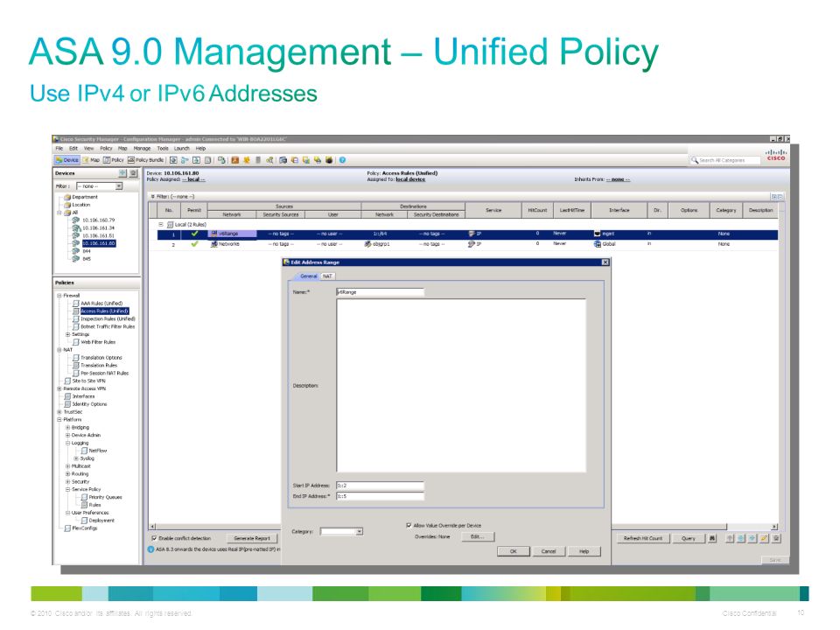Open Manage menu
Viewport: 840px width, 630px height.
pyautogui.click(x=142, y=149)
